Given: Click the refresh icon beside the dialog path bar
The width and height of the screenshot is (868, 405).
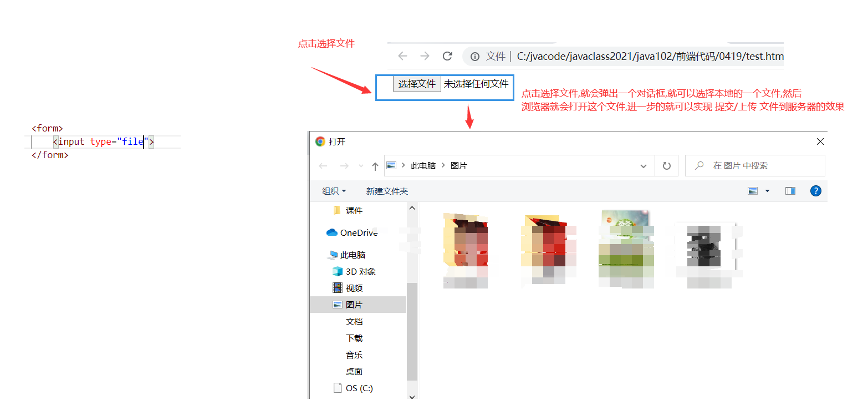Looking at the screenshot, I should coord(666,165).
